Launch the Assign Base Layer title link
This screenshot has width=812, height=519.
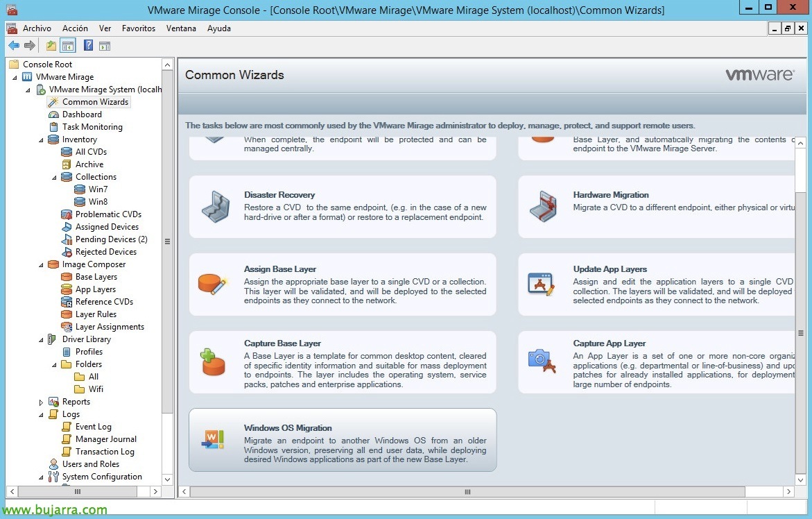280,269
